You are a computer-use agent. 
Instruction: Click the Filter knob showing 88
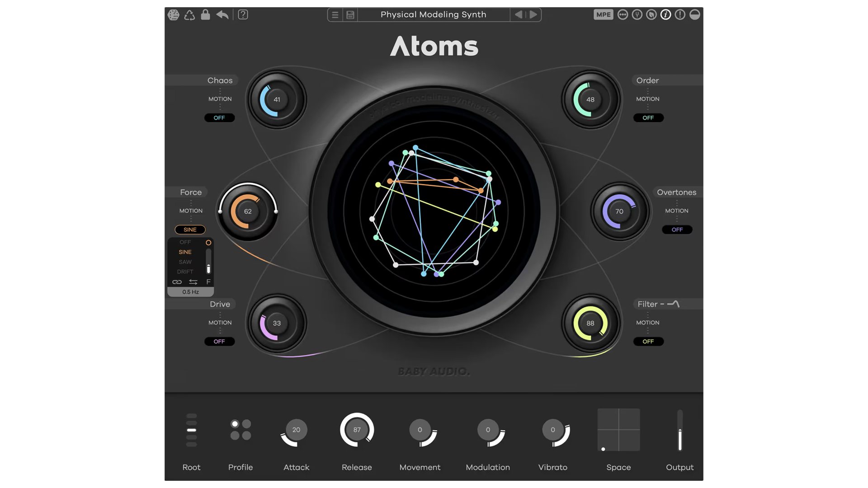tap(590, 323)
